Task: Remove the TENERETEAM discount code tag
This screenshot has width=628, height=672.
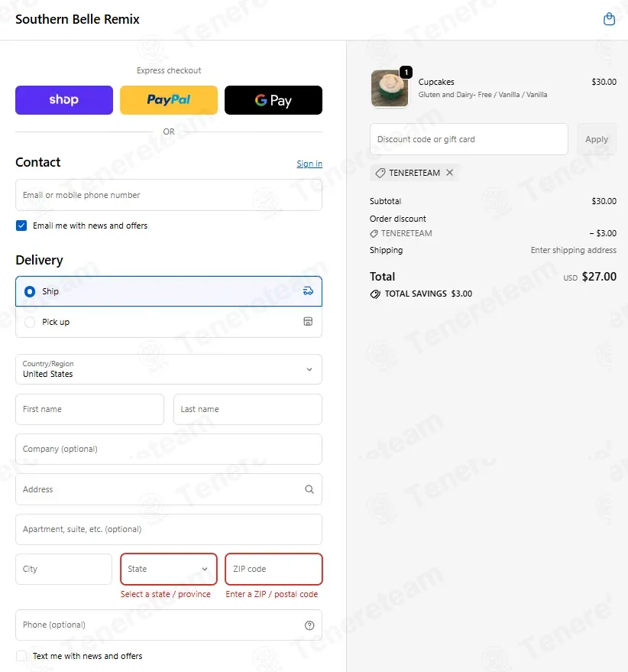Action: click(449, 172)
